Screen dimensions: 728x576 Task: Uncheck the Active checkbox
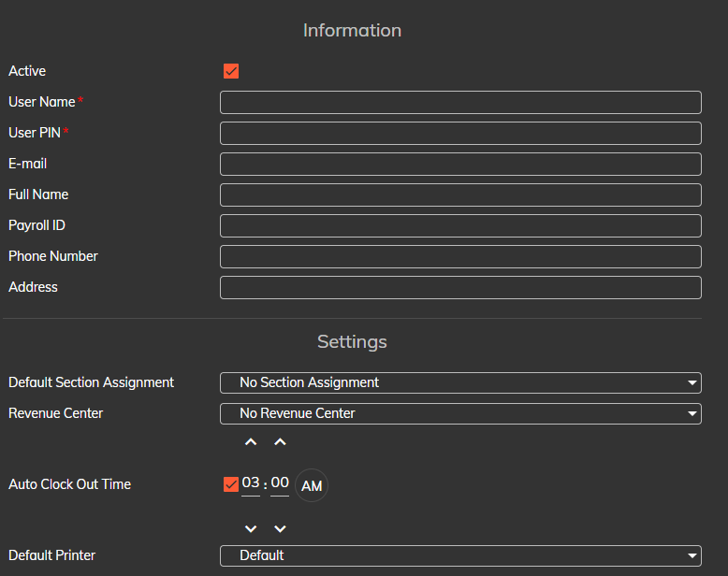(231, 71)
